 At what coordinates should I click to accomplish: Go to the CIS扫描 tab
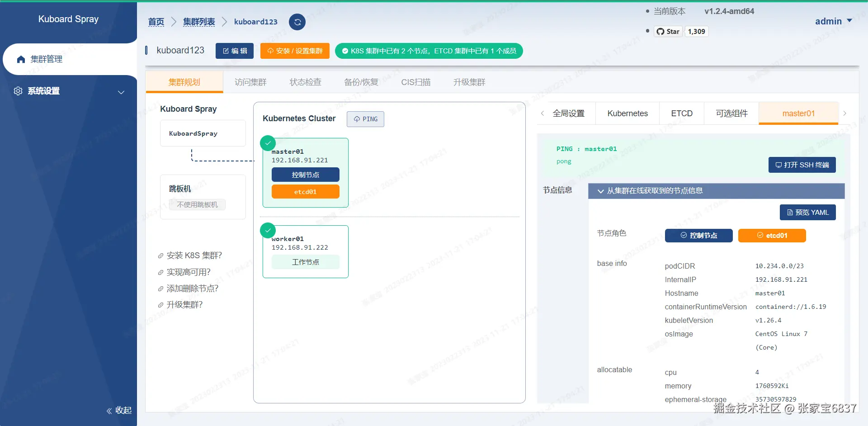(416, 82)
